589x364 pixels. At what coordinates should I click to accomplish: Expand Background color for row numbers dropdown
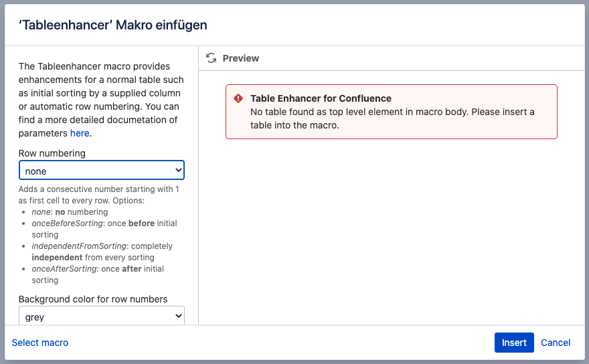coord(101,316)
